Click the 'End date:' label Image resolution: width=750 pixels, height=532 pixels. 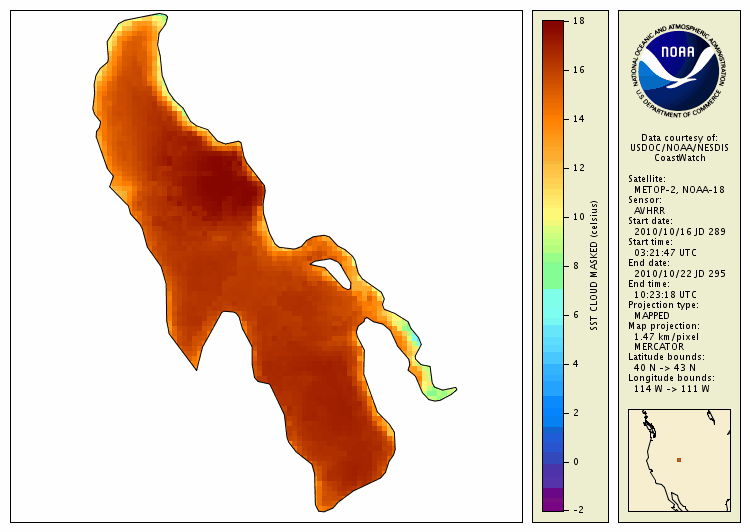tap(649, 263)
